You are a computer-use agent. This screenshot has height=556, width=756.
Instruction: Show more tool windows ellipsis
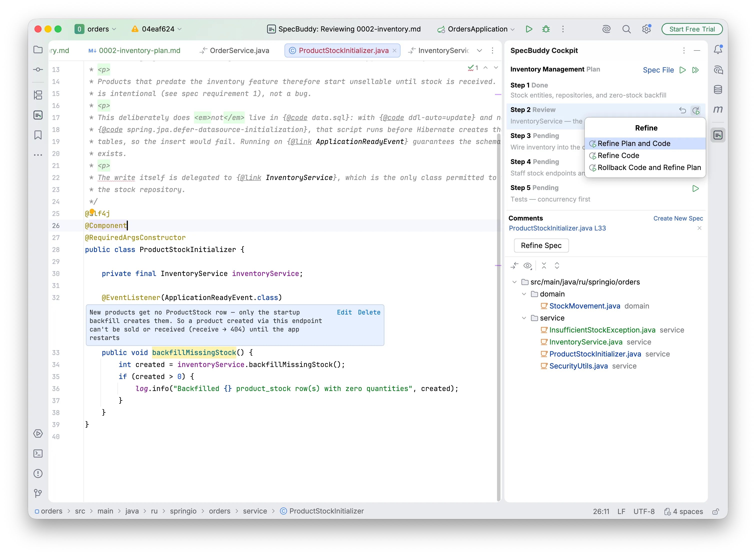point(38,155)
